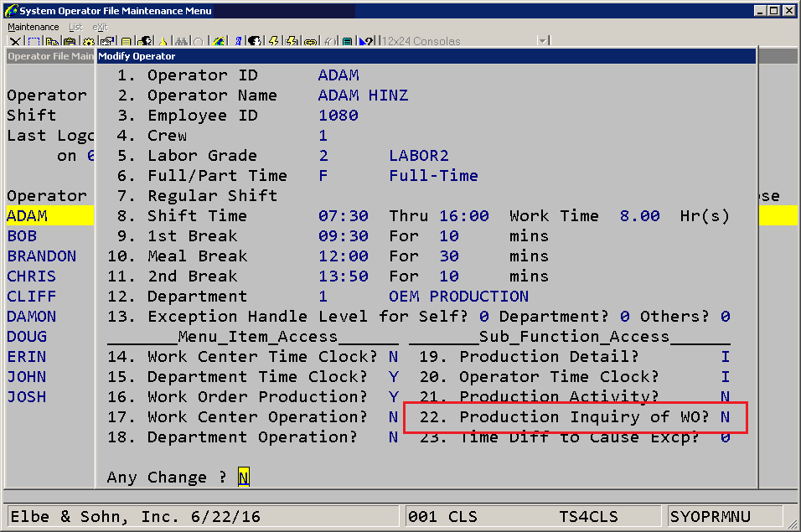Click the round circle toolbar icon
The width and height of the screenshot is (801, 532).
[199, 41]
